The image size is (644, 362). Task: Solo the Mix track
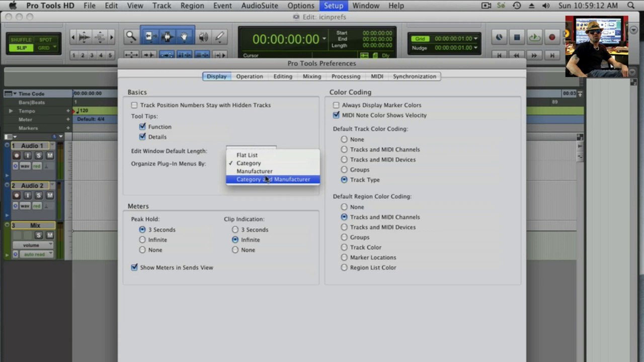39,235
